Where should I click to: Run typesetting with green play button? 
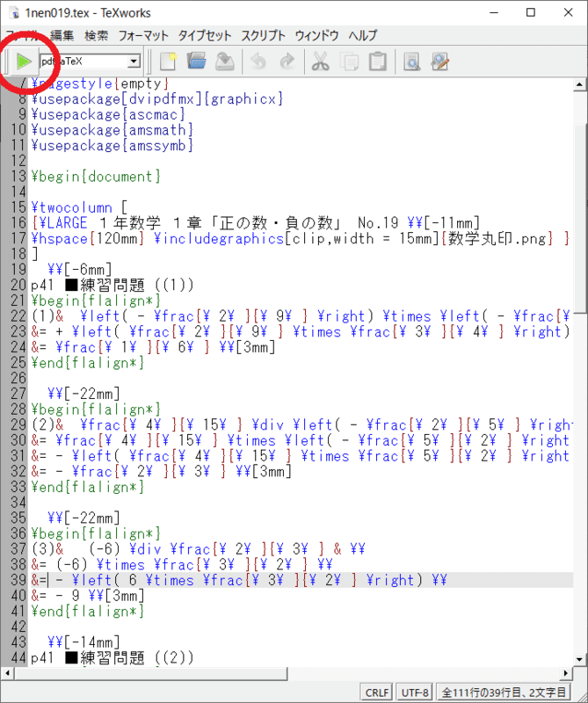24,61
